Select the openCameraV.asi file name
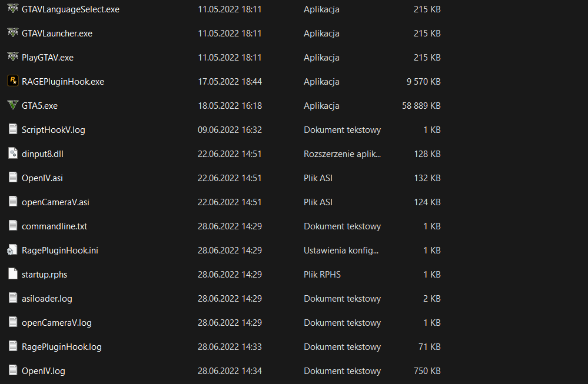This screenshot has width=588, height=384. (55, 202)
